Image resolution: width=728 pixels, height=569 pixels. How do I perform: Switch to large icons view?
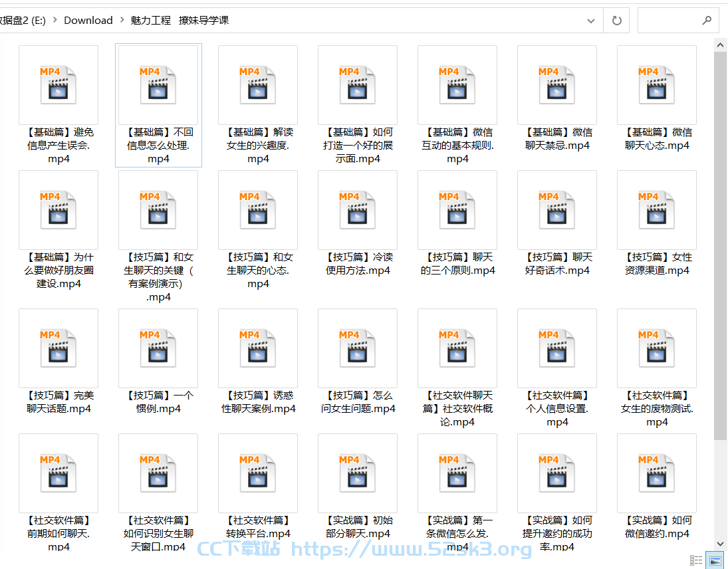(715, 560)
